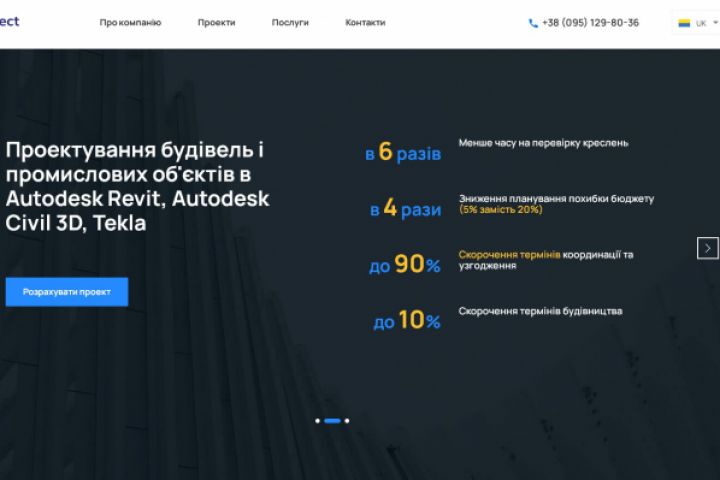Screen dimensions: 720x480
Task: Click the Ukrainian flag icon
Action: (684, 23)
